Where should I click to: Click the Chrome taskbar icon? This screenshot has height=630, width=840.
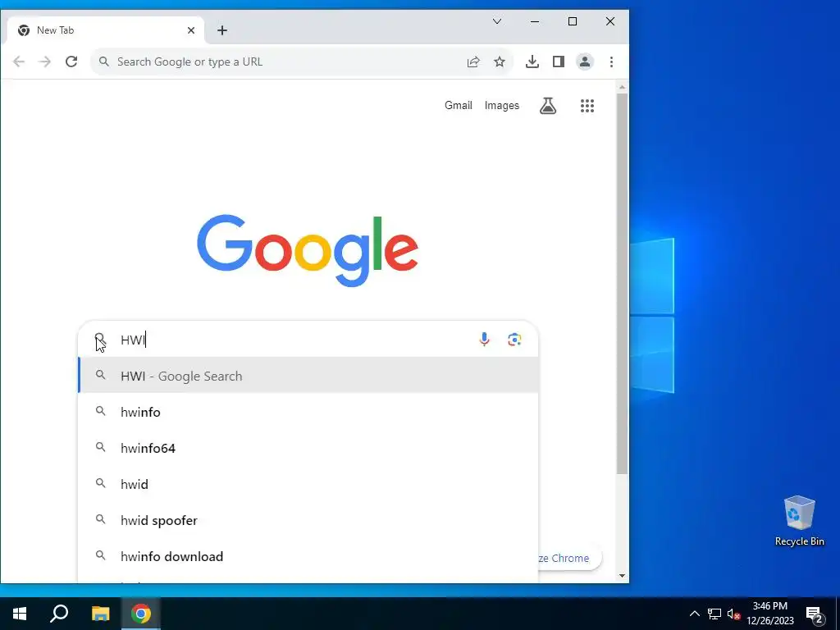tap(141, 614)
